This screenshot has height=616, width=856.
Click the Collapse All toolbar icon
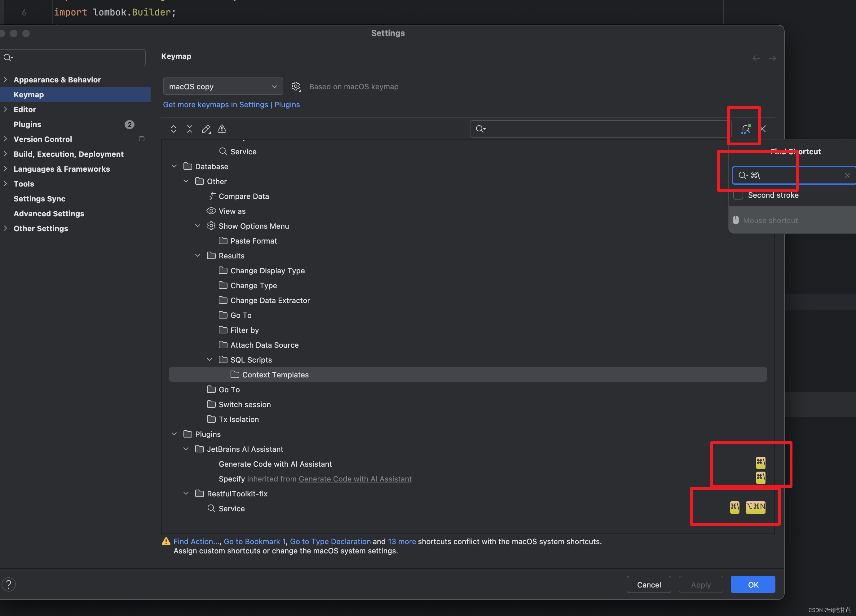[x=189, y=129]
